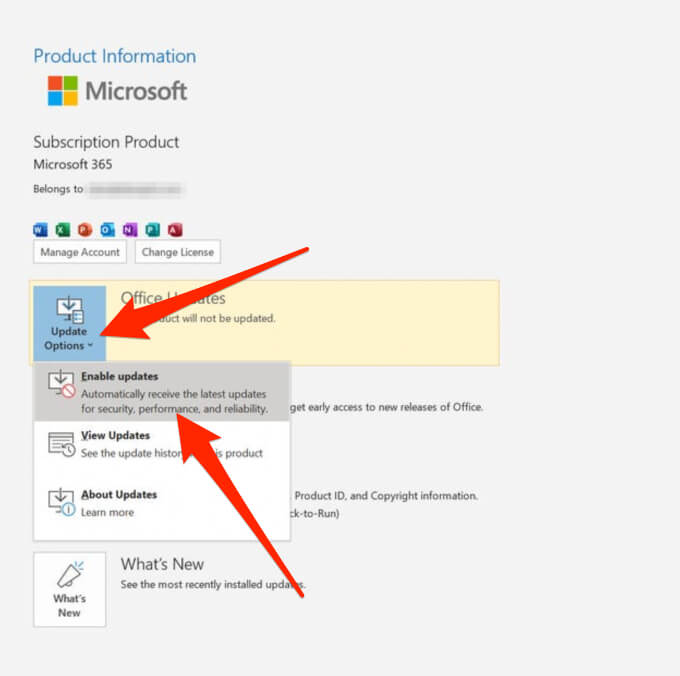Click the What's New megaphone icon
The image size is (680, 676).
pyautogui.click(x=70, y=574)
